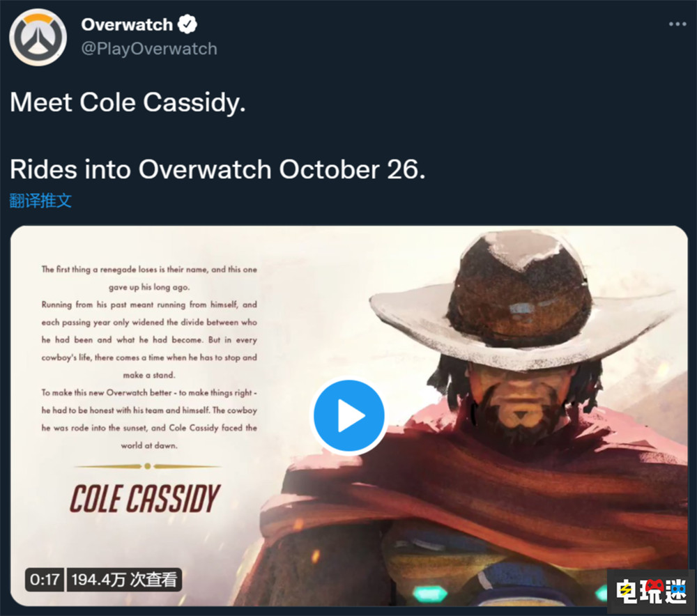The width and height of the screenshot is (697, 616).
Task: Click the red COLE CASSIDY title in video
Action: click(x=146, y=498)
